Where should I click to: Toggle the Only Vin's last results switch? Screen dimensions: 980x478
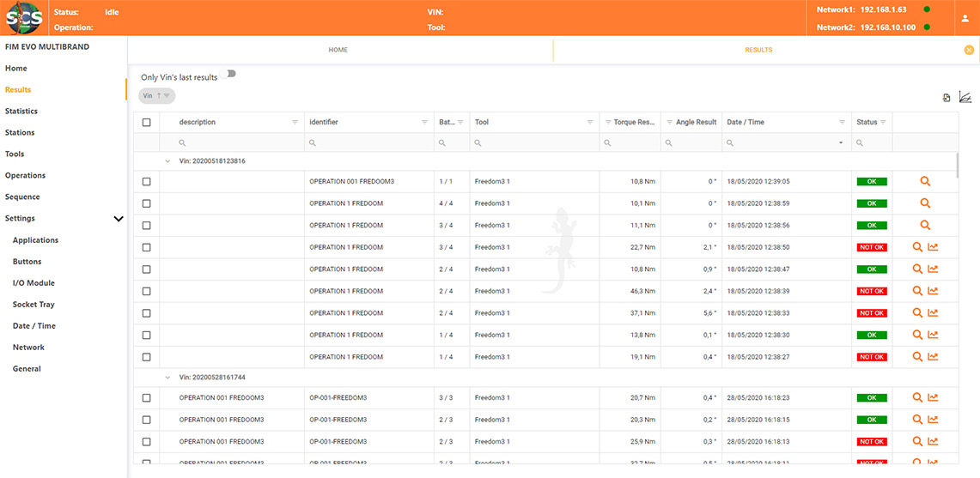tap(228, 75)
